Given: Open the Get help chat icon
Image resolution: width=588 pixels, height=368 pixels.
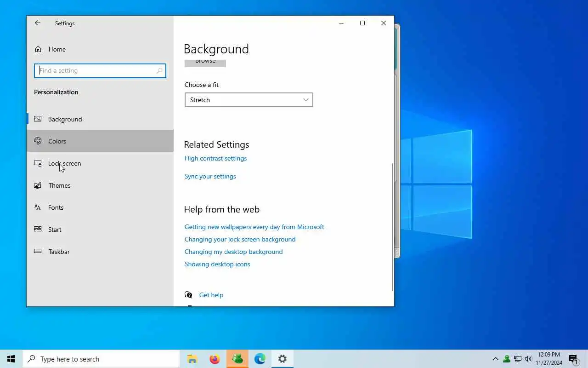Looking at the screenshot, I should [188, 295].
